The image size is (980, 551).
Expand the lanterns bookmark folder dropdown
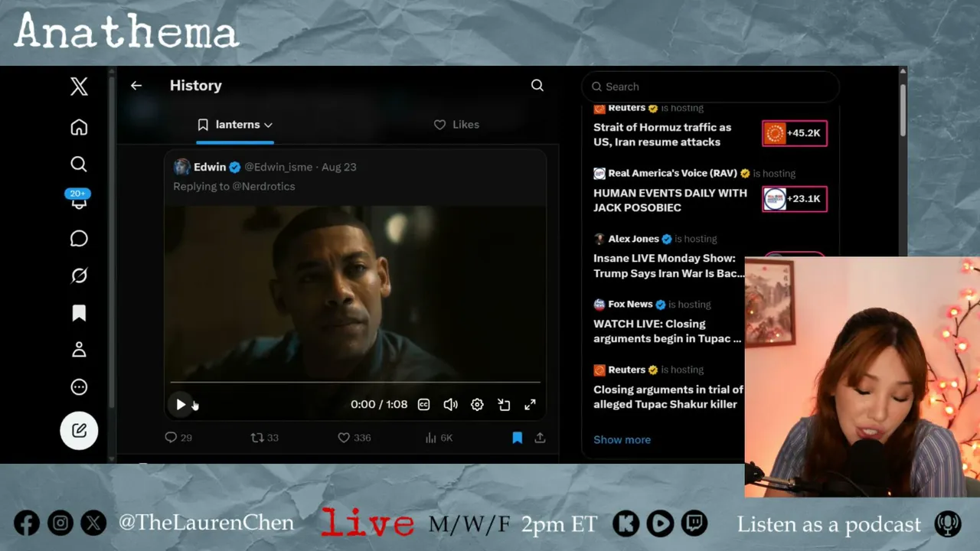click(235, 125)
